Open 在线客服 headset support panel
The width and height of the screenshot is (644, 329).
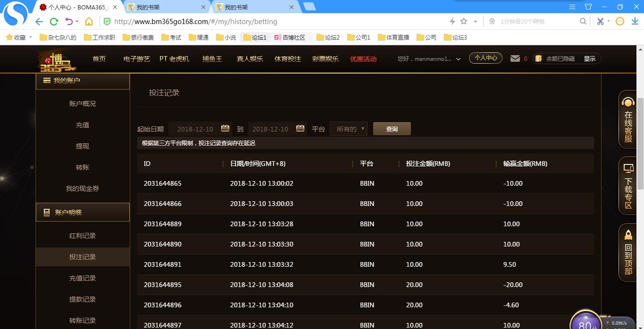pos(628,120)
